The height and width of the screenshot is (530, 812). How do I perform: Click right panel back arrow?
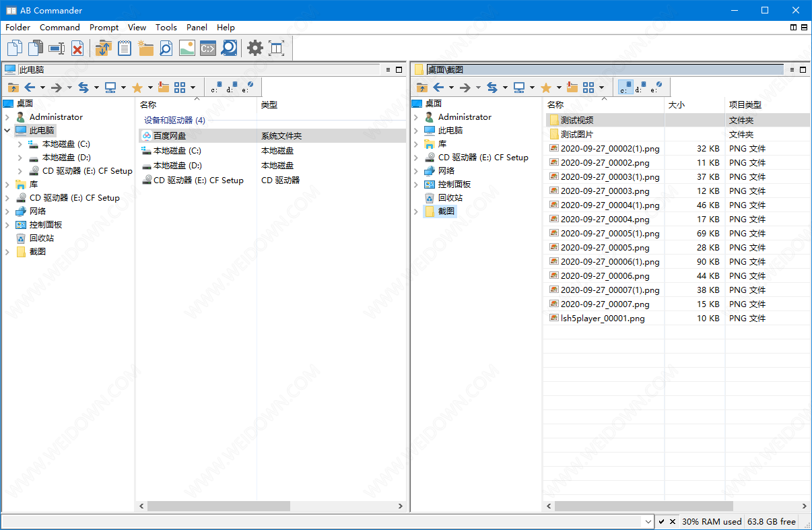(x=438, y=88)
